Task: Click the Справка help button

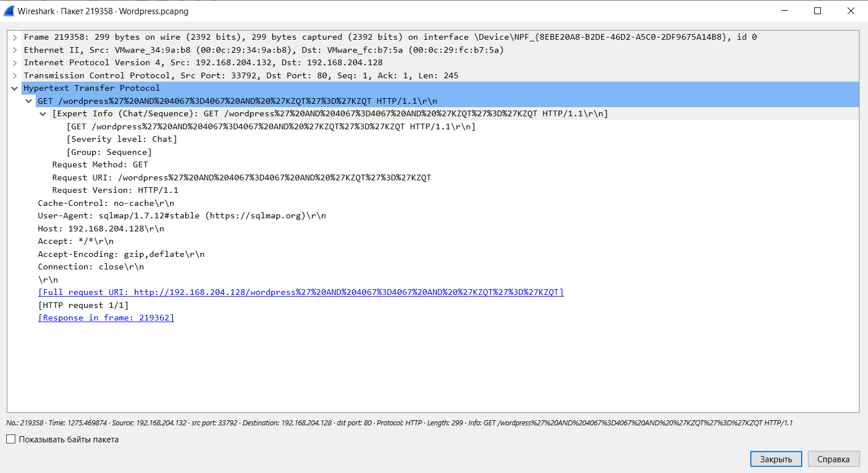Action: 833,459
